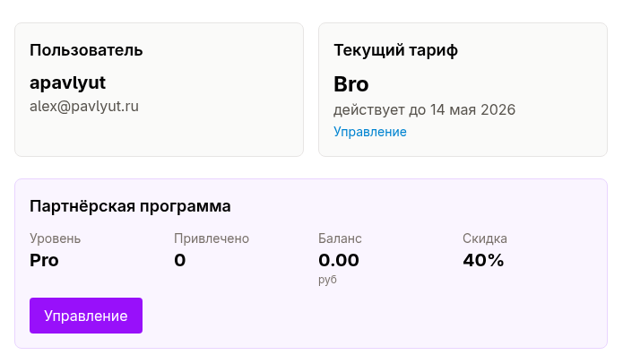Click the balance value 0.00

(339, 261)
